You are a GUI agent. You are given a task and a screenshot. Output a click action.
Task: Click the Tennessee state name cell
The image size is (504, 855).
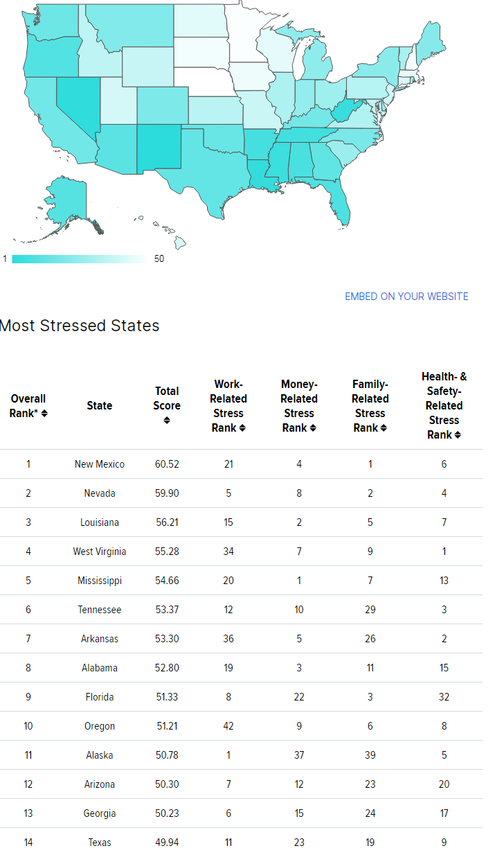pos(100,610)
